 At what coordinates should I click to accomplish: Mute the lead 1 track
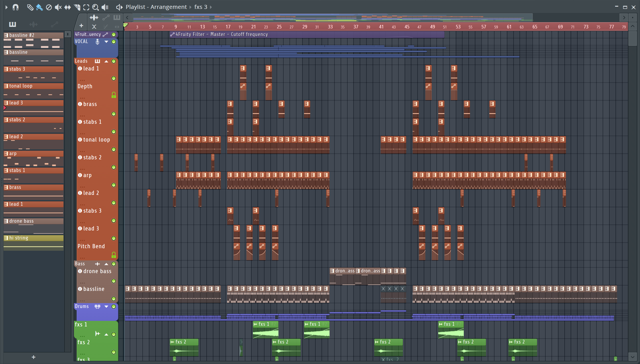pyautogui.click(x=114, y=78)
